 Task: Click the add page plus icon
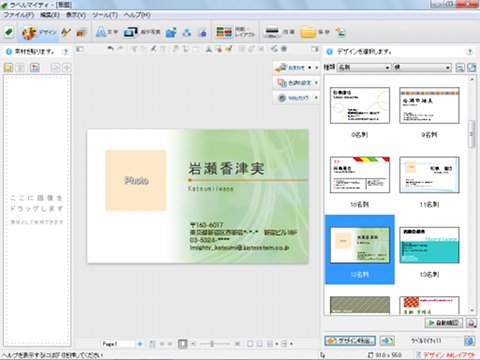(x=140, y=344)
